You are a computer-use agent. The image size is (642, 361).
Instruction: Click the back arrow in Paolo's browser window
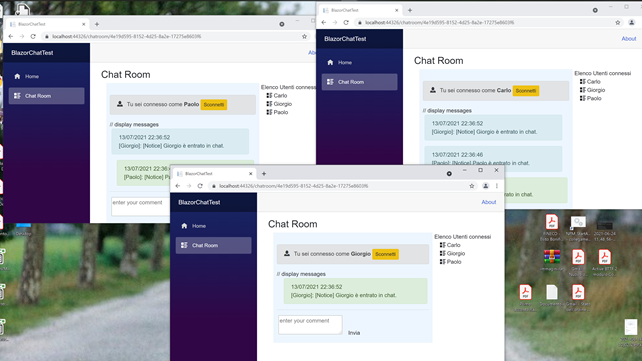point(11,36)
